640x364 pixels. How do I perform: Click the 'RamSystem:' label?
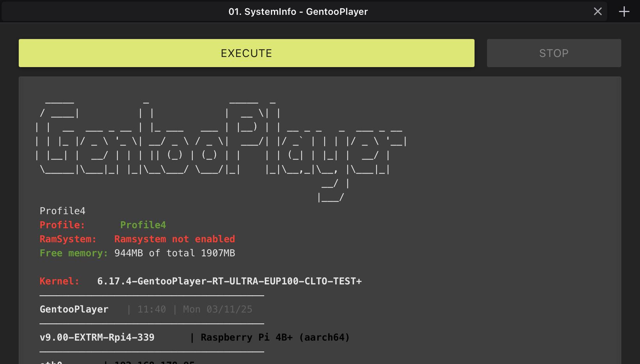click(x=68, y=239)
